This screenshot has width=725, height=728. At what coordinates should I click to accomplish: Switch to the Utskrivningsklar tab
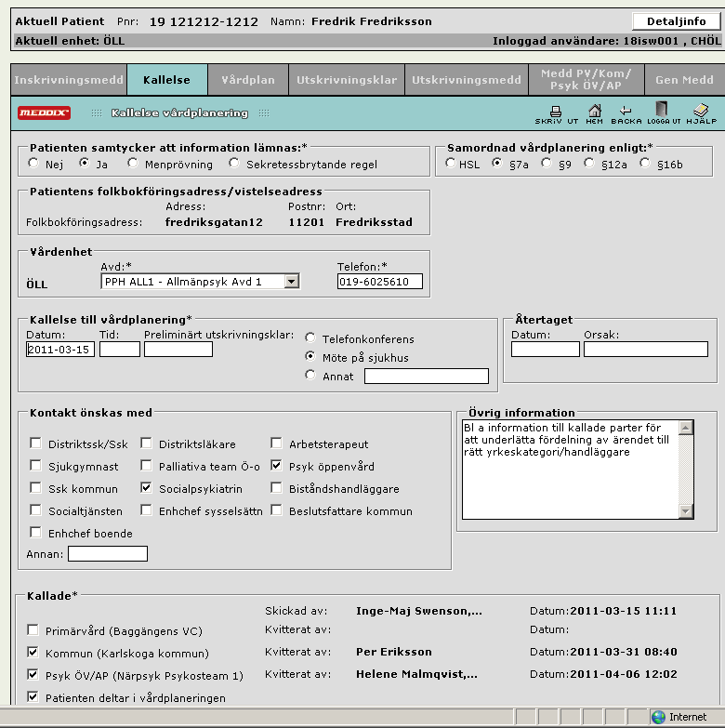[347, 80]
